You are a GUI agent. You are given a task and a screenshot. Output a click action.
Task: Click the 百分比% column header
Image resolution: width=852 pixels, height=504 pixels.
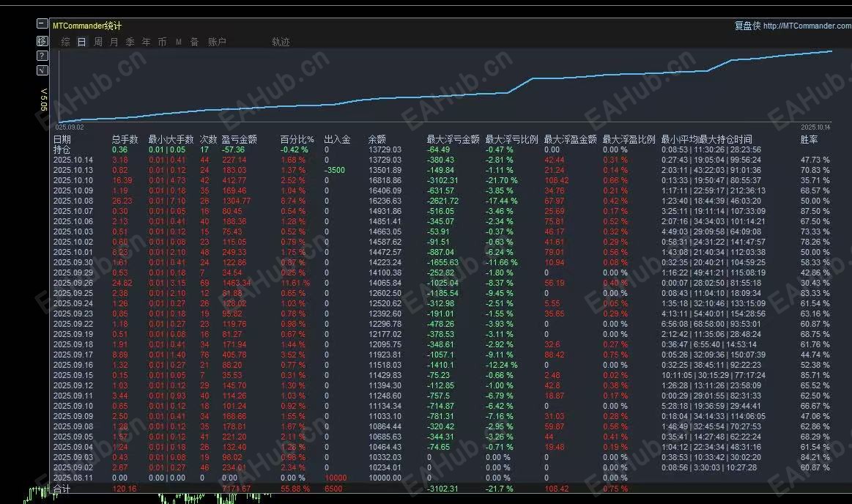pyautogui.click(x=297, y=140)
